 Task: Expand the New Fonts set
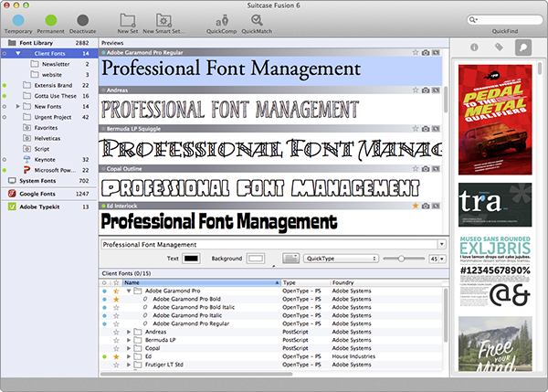point(18,106)
